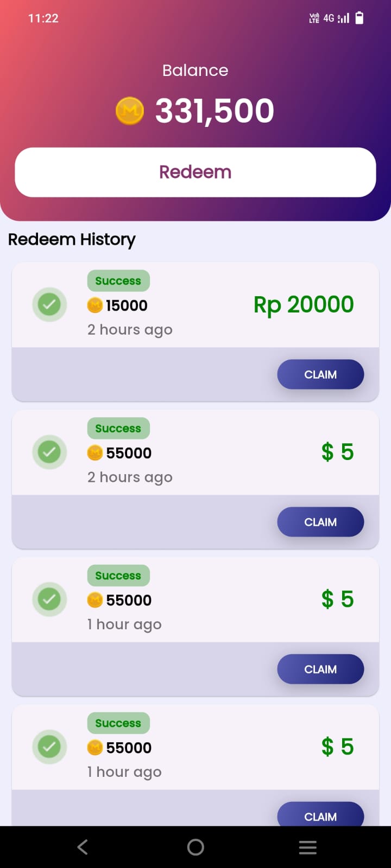Viewport: 391px width, 868px height.
Task: Tap the gold coin icon beside balance
Action: [x=130, y=111]
